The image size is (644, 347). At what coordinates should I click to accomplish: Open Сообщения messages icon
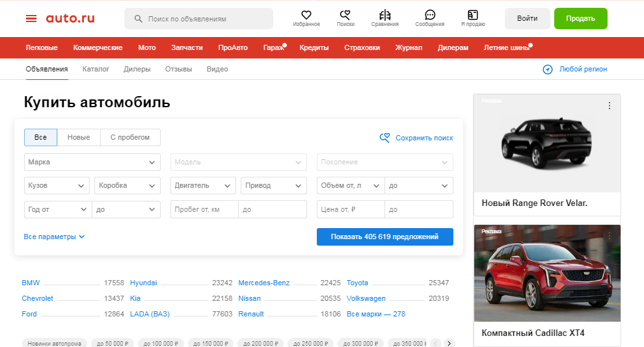pyautogui.click(x=429, y=16)
